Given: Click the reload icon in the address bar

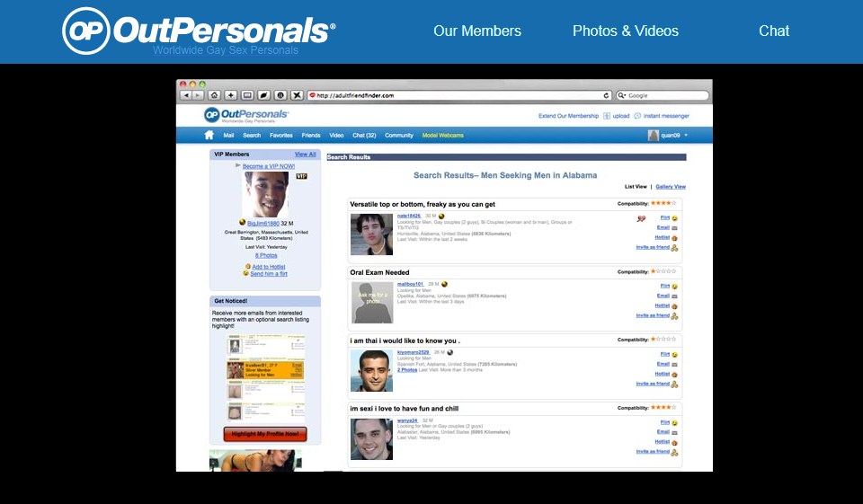Looking at the screenshot, I should [607, 95].
